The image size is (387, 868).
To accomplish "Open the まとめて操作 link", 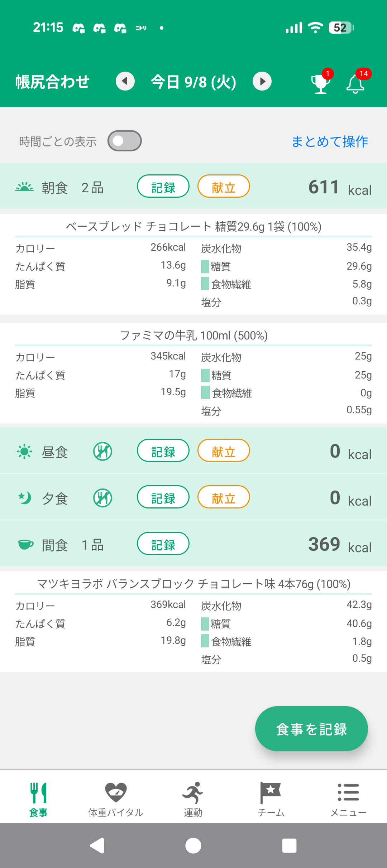I will click(330, 141).
